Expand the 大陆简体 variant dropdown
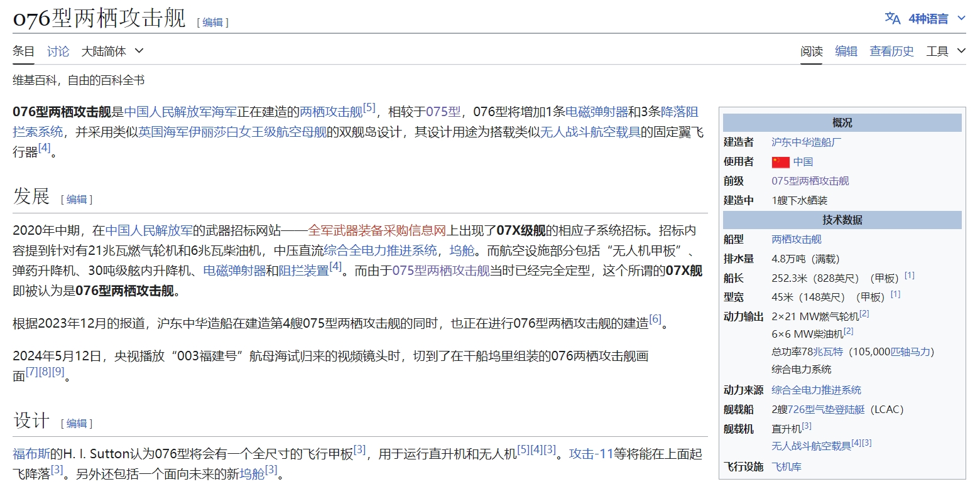 (x=112, y=51)
